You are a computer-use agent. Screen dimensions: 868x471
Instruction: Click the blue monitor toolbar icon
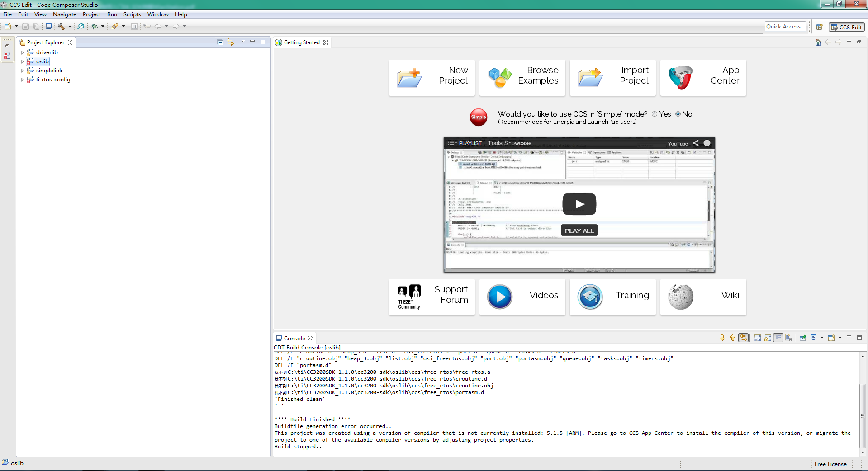48,26
